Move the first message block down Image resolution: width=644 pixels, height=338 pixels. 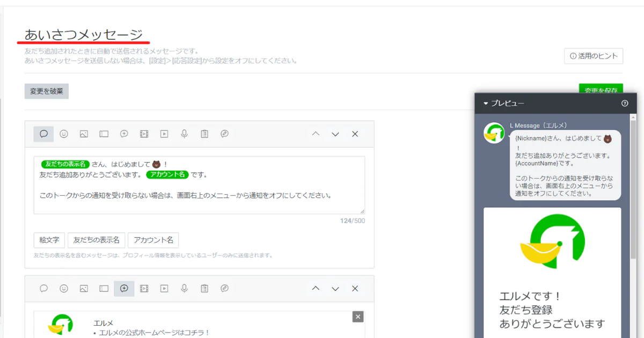(335, 134)
